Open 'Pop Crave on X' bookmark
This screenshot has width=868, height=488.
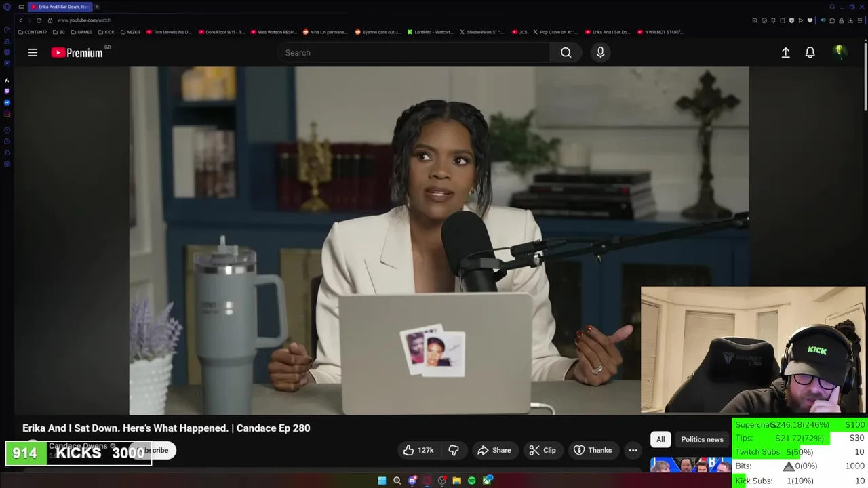click(555, 32)
